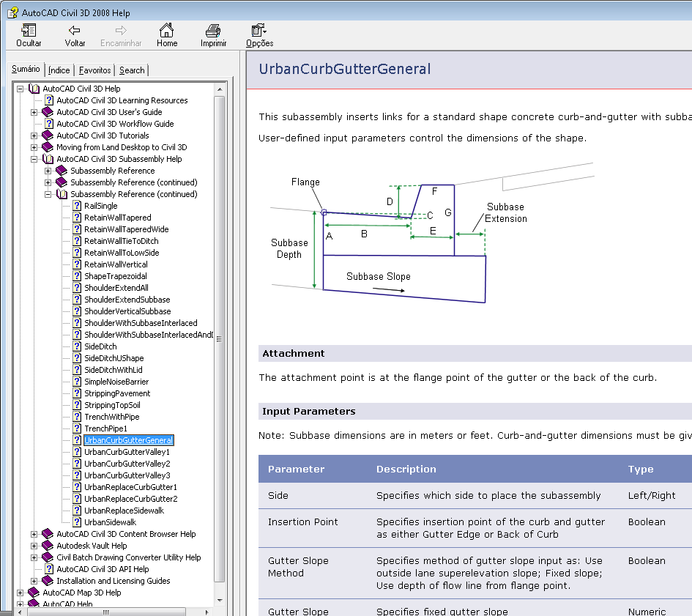Click the Ocultar hide-panel toolbar icon
Viewport: 692px width, 616px height.
(29, 31)
